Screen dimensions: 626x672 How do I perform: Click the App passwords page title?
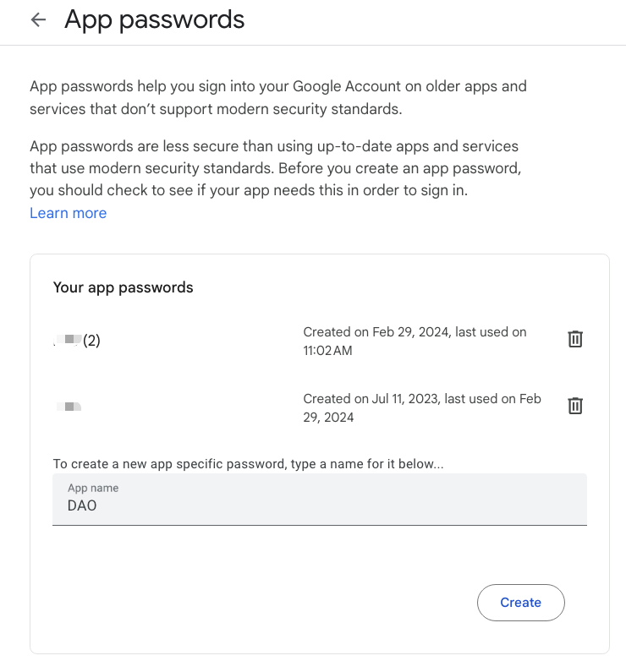click(x=154, y=19)
